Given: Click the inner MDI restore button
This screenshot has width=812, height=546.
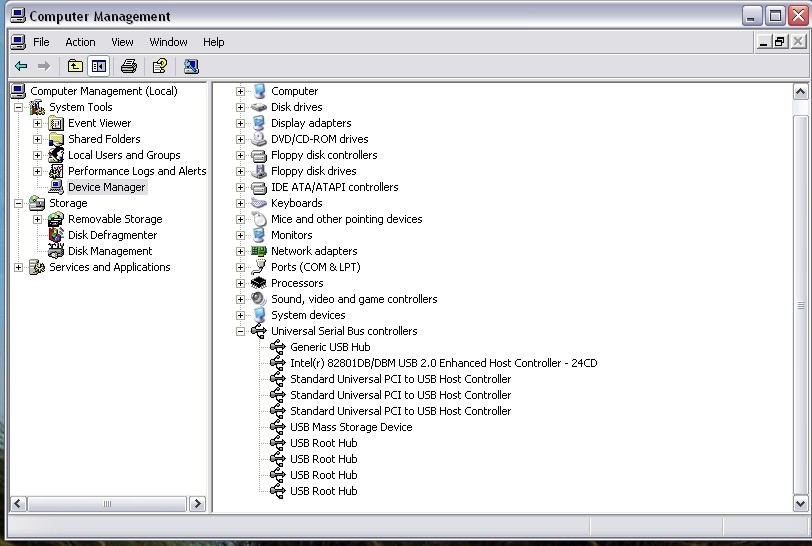Looking at the screenshot, I should (779, 41).
